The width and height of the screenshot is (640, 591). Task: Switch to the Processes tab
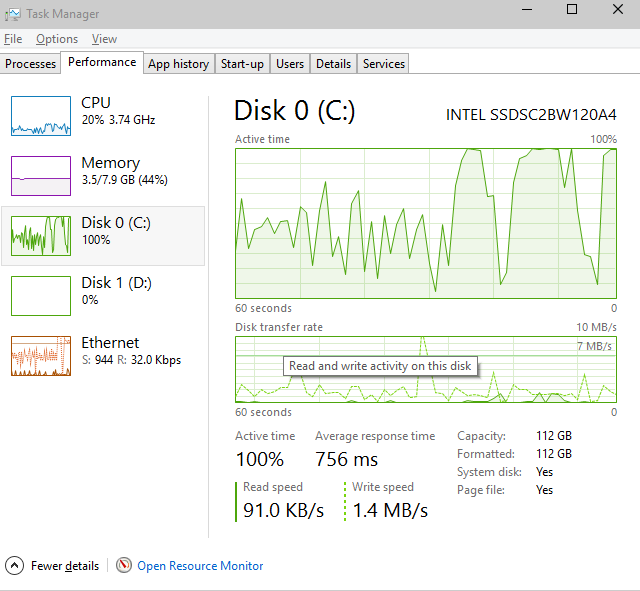point(30,64)
